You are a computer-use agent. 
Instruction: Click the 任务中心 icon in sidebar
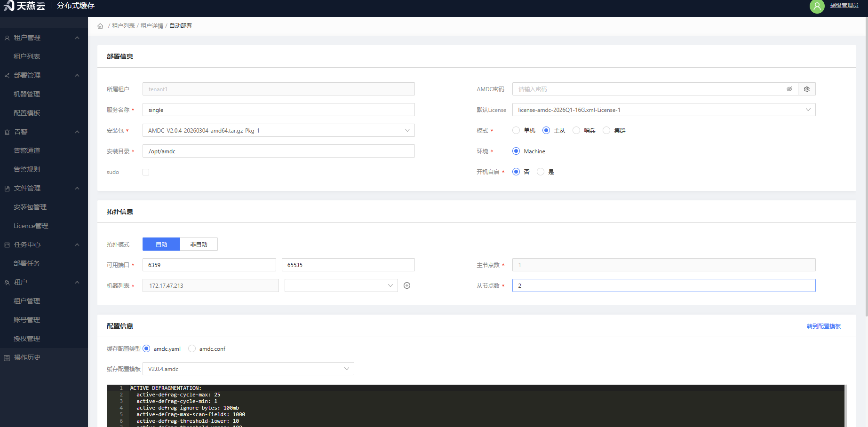tap(7, 245)
